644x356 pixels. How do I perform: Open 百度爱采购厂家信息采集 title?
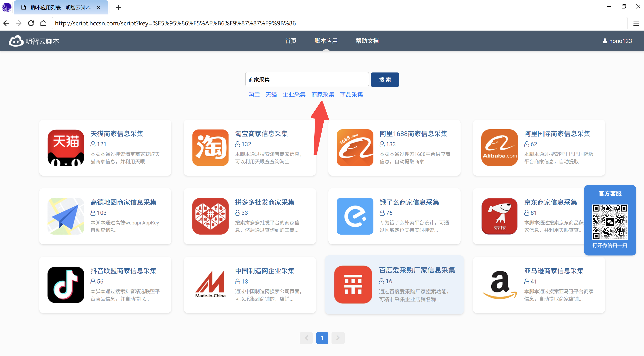(x=417, y=270)
